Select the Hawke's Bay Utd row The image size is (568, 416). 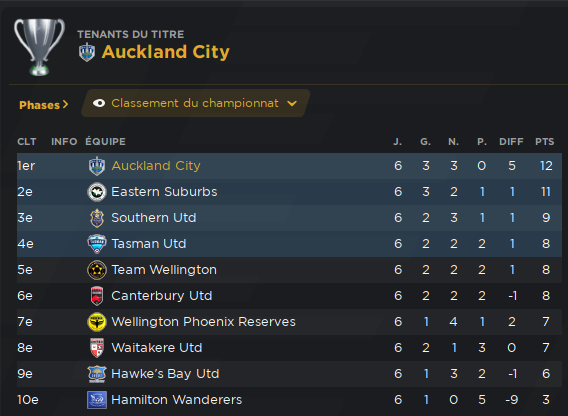pos(289,374)
